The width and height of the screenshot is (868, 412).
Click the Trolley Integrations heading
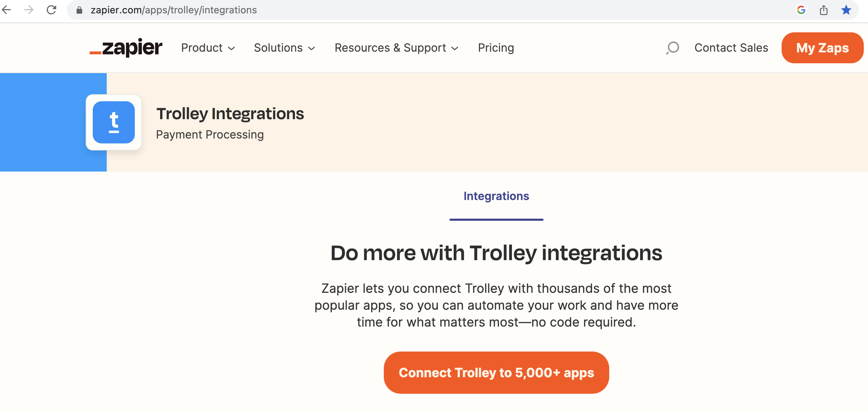pyautogui.click(x=230, y=114)
